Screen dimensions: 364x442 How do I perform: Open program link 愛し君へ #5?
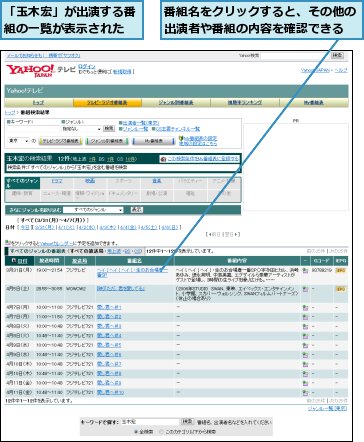point(109,345)
